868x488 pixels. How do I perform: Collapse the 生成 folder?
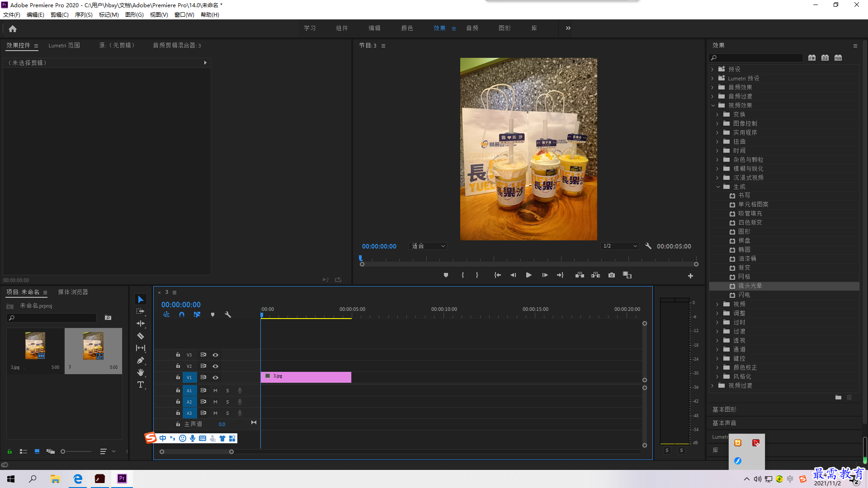coord(718,187)
